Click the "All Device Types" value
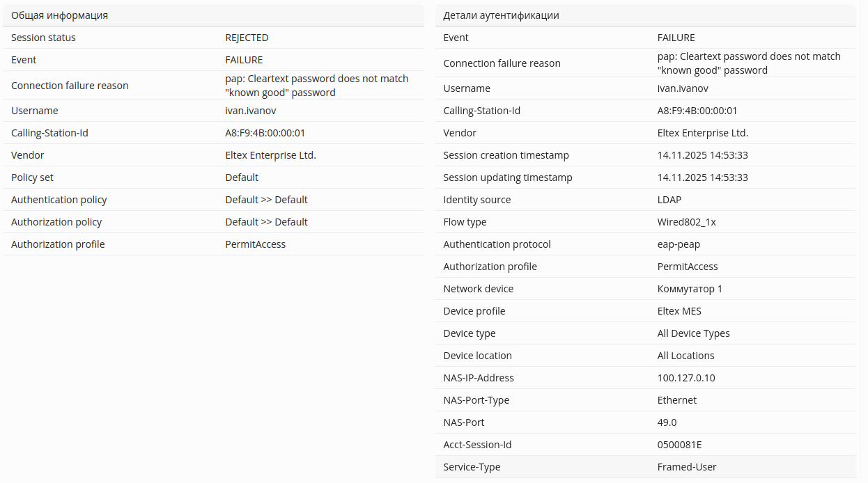 point(693,333)
